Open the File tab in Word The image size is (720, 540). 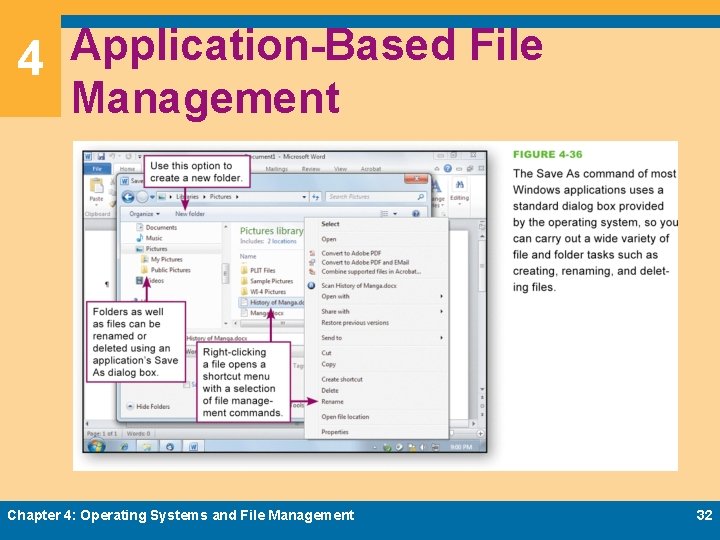[97, 169]
